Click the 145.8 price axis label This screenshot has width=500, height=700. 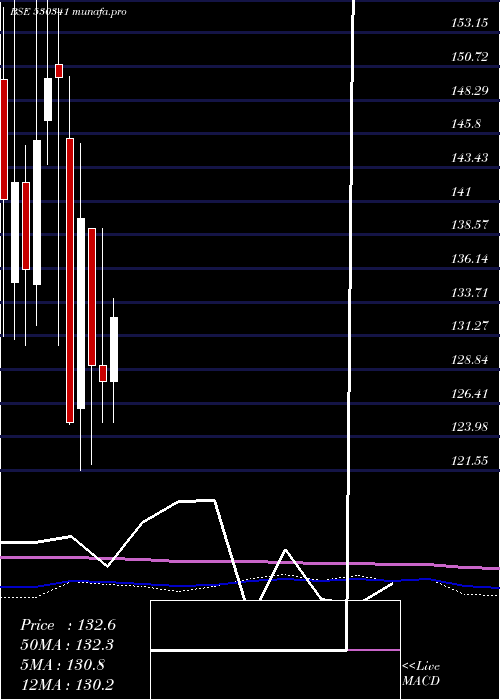point(466,124)
